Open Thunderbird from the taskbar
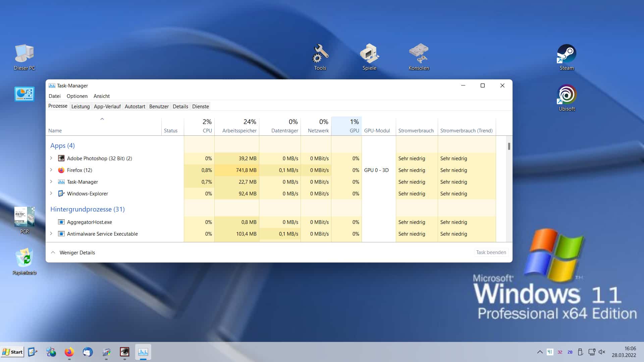 coord(88,352)
